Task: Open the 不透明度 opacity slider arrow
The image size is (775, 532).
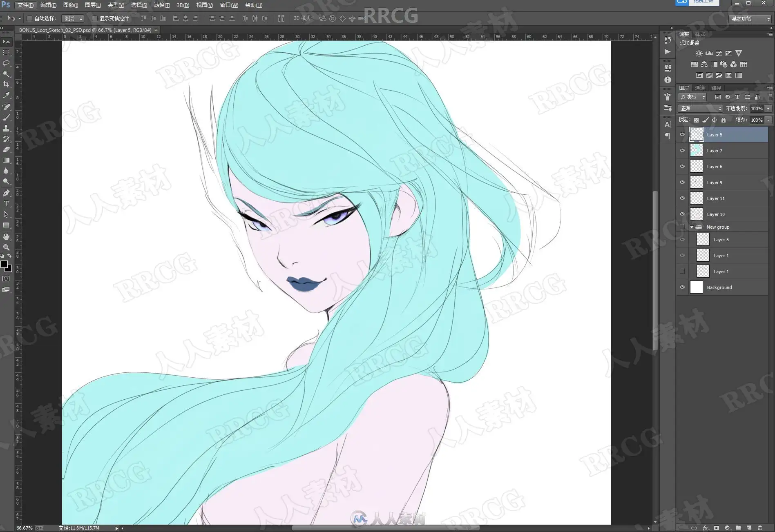Action: pos(768,109)
